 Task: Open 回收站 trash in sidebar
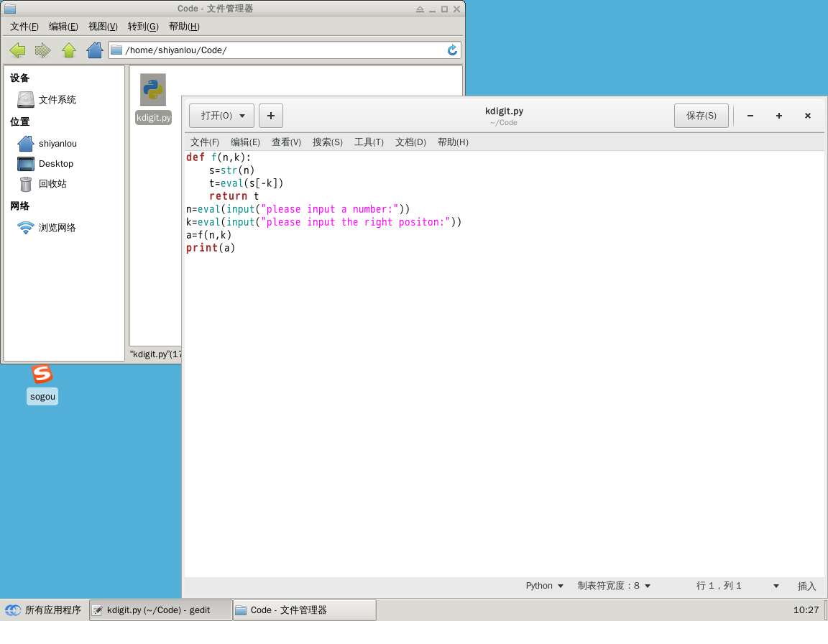(42, 184)
